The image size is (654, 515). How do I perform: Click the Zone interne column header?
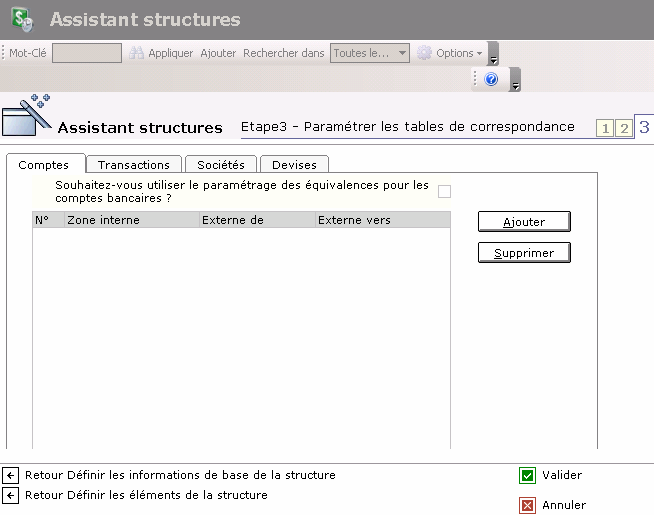130,220
